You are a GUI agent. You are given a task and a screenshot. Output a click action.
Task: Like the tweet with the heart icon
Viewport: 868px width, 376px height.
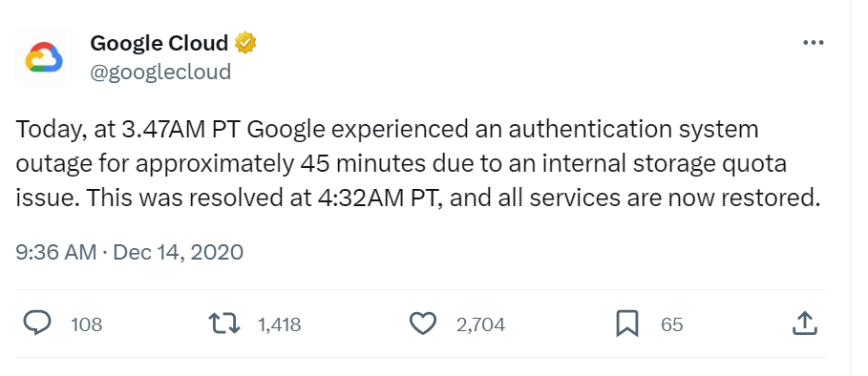coord(423,324)
